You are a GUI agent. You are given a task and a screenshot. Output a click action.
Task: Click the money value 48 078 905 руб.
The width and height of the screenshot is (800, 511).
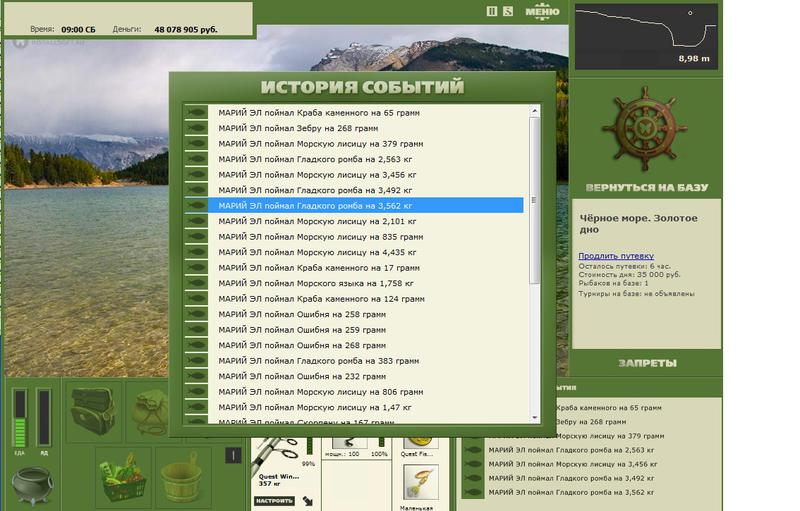tap(186, 30)
